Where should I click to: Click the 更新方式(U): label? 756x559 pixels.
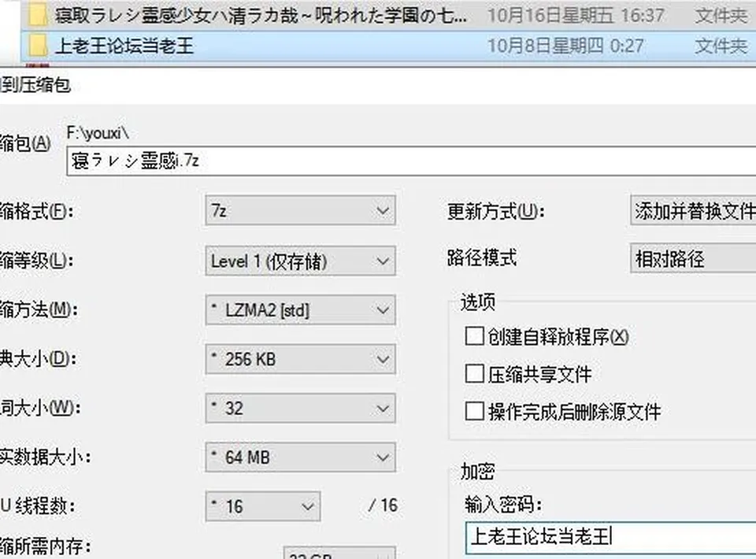495,211
